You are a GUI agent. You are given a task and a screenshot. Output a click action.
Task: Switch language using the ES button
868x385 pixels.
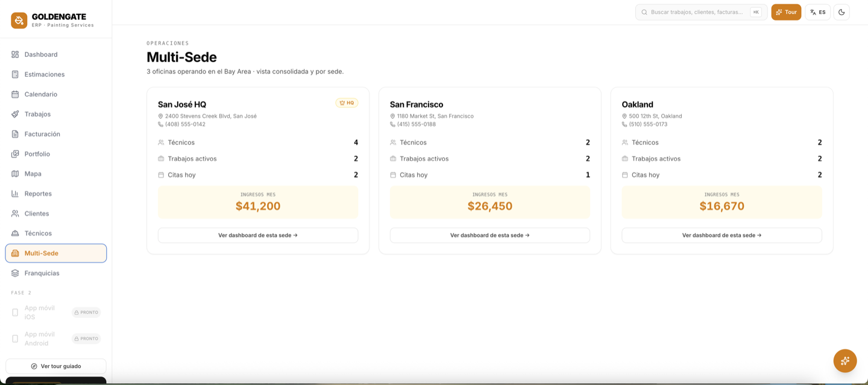click(x=818, y=12)
